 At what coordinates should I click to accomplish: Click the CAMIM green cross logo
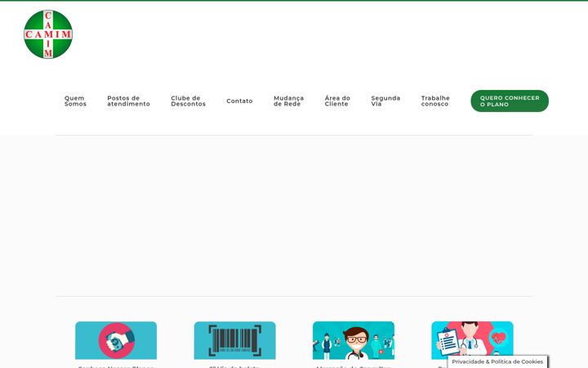click(x=48, y=34)
